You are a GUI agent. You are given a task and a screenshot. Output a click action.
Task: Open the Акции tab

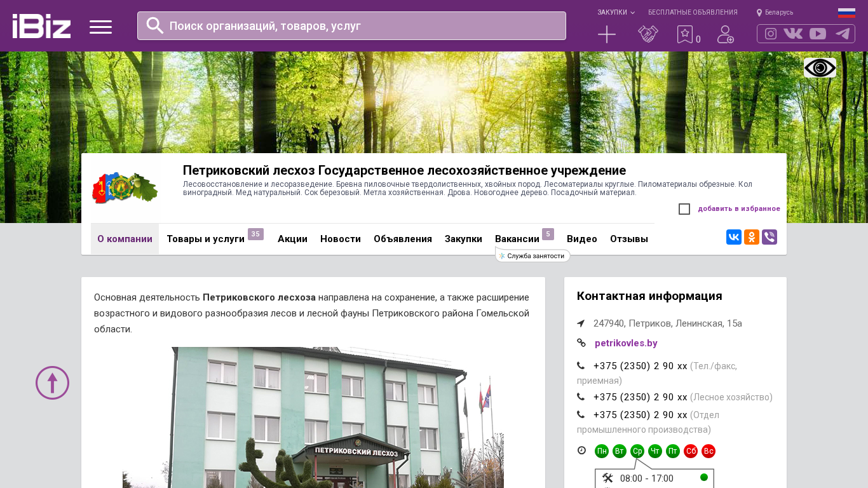(292, 239)
